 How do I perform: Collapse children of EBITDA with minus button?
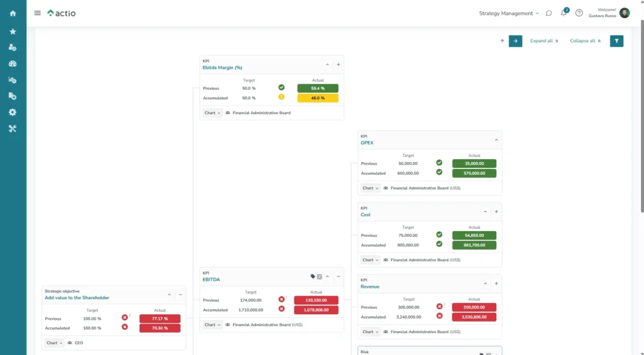pyautogui.click(x=338, y=276)
